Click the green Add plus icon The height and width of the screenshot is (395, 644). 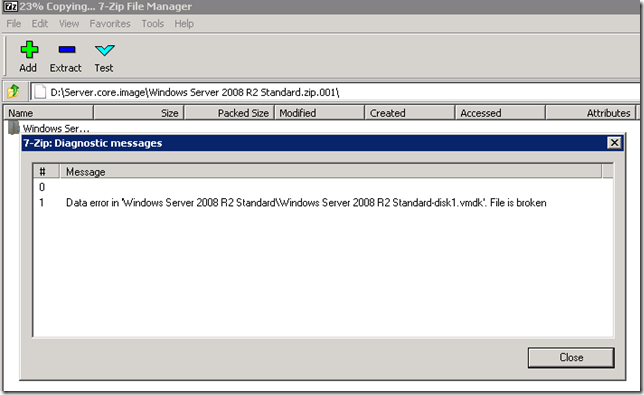coord(29,49)
